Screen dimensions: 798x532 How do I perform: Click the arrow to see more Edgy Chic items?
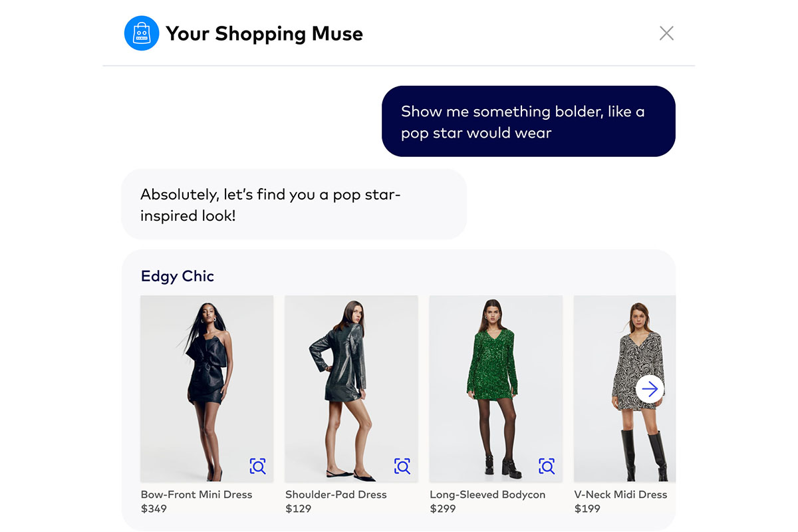click(x=648, y=389)
